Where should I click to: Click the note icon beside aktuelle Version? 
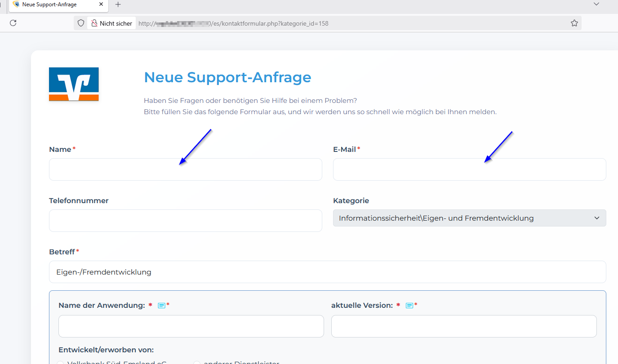409,306
